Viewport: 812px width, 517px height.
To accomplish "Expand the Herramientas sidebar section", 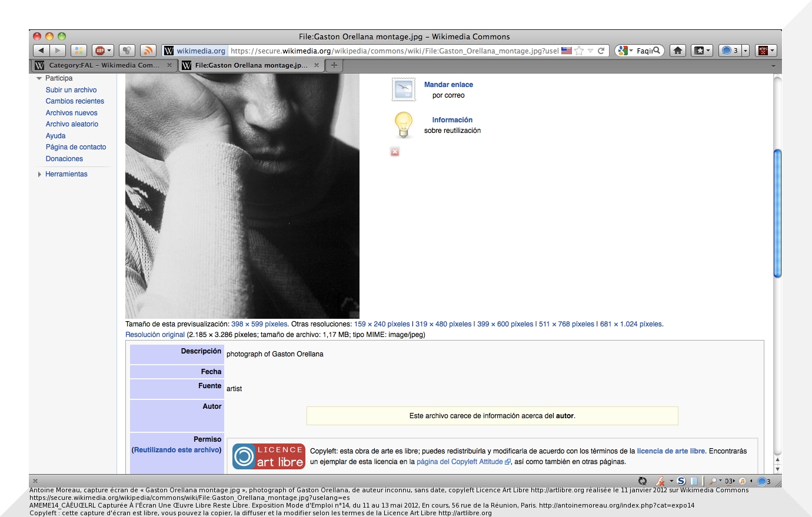I will tap(39, 174).
